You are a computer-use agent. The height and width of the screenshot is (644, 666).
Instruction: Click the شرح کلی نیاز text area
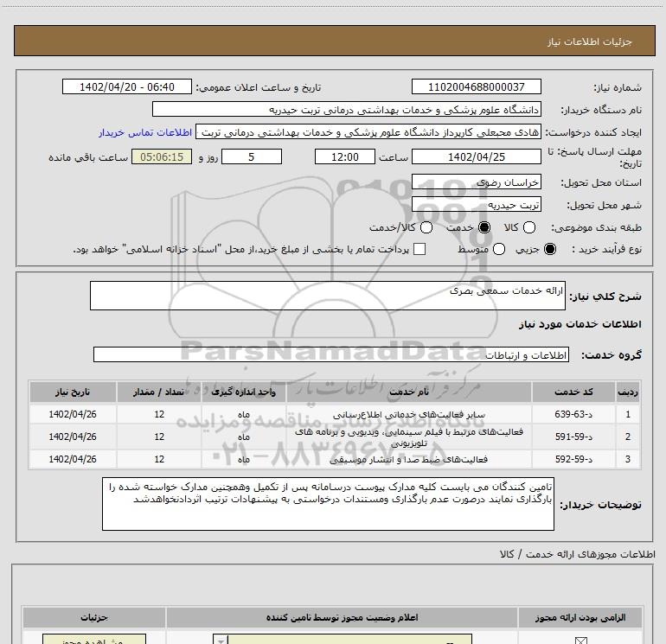click(x=328, y=296)
